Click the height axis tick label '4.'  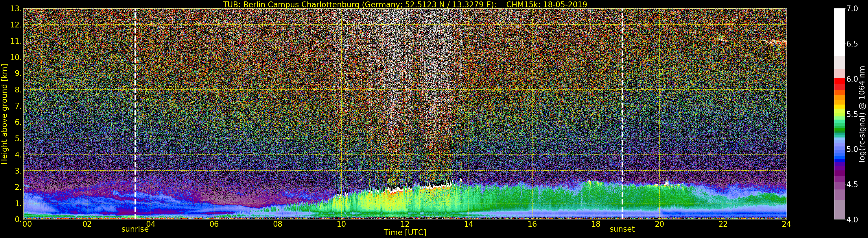click(x=18, y=155)
